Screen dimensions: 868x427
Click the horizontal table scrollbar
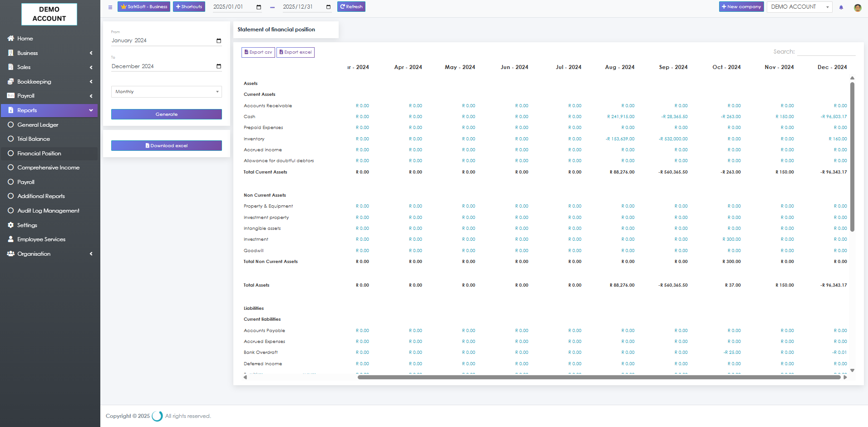[598, 377]
